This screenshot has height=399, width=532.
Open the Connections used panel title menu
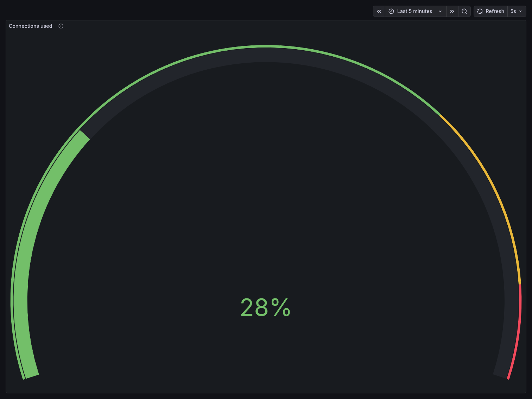(30, 26)
